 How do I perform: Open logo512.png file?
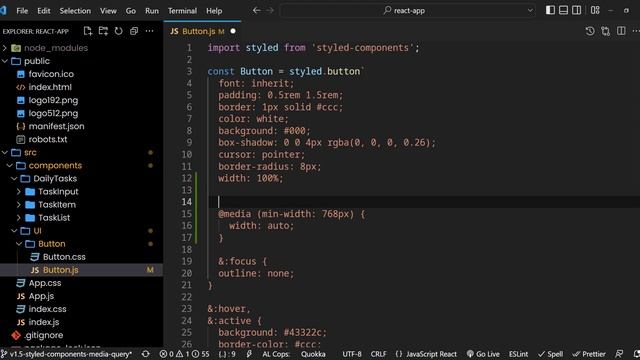(x=53, y=113)
